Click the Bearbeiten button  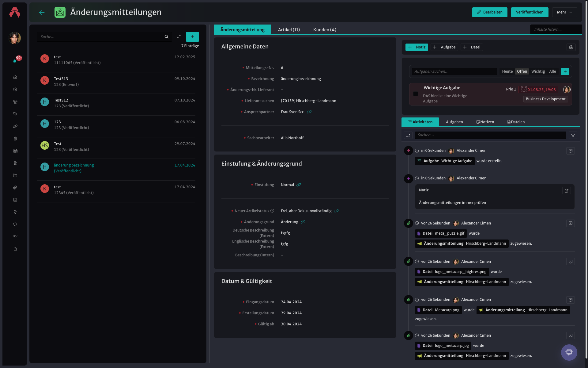490,12
